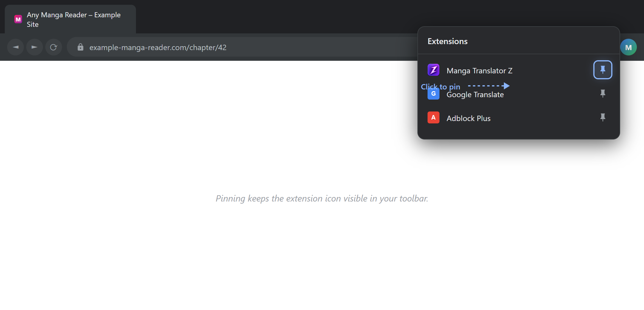Open the browser profile avatar
Viewport: 644px width, 310px height.
pyautogui.click(x=628, y=47)
